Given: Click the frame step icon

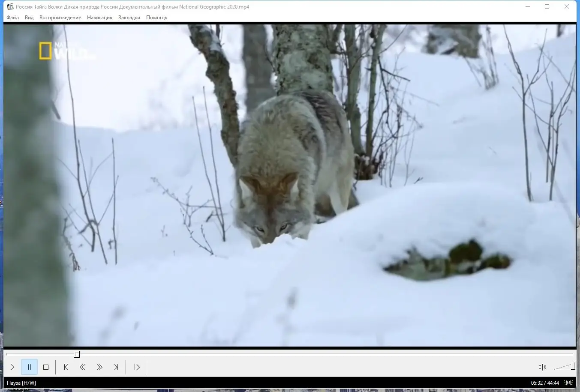Looking at the screenshot, I should pos(136,367).
